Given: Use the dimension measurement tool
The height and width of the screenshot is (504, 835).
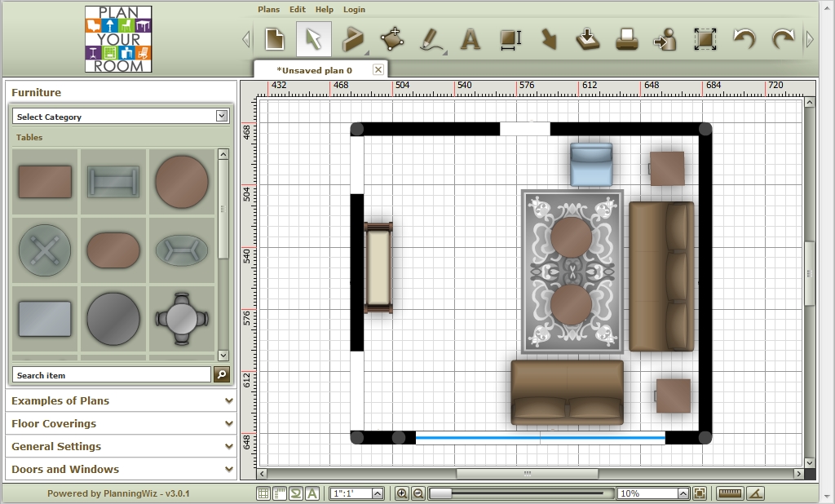Looking at the screenshot, I should [510, 38].
